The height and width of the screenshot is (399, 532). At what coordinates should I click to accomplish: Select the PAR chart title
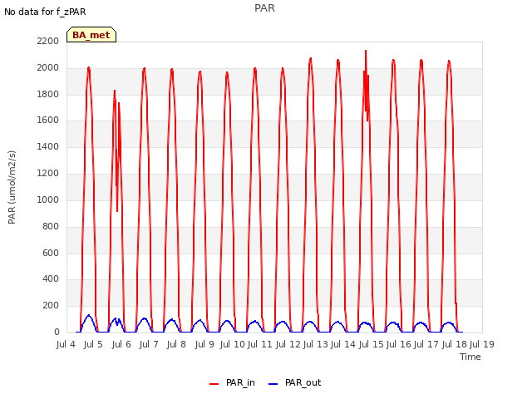(x=264, y=8)
